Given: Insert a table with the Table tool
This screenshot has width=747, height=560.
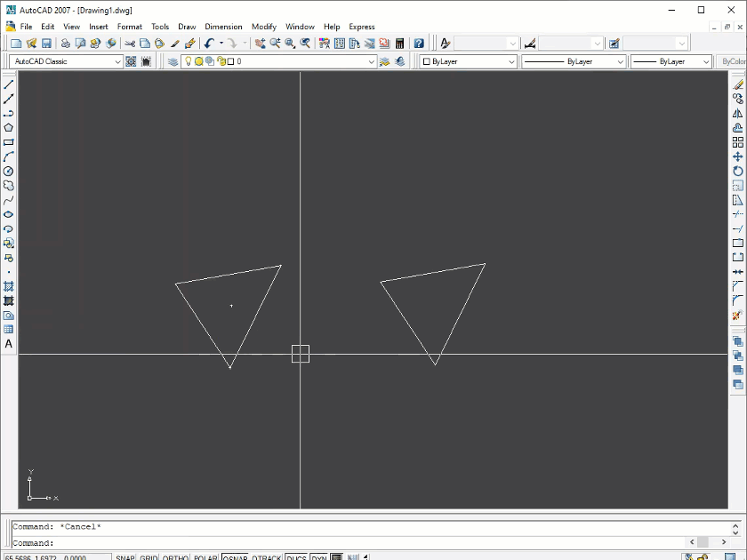Looking at the screenshot, I should pyautogui.click(x=9, y=330).
